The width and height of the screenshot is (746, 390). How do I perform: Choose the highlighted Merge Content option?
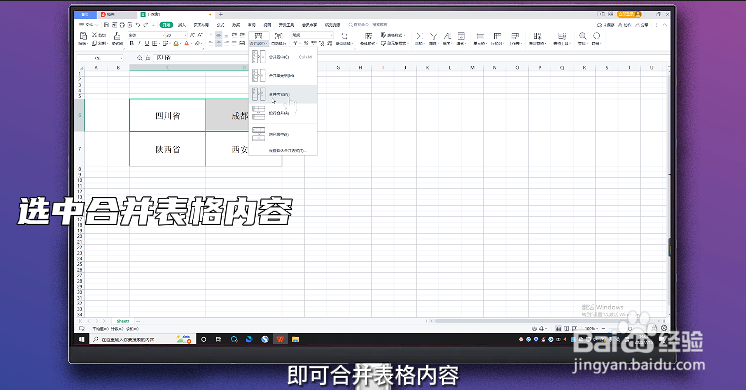(x=283, y=94)
